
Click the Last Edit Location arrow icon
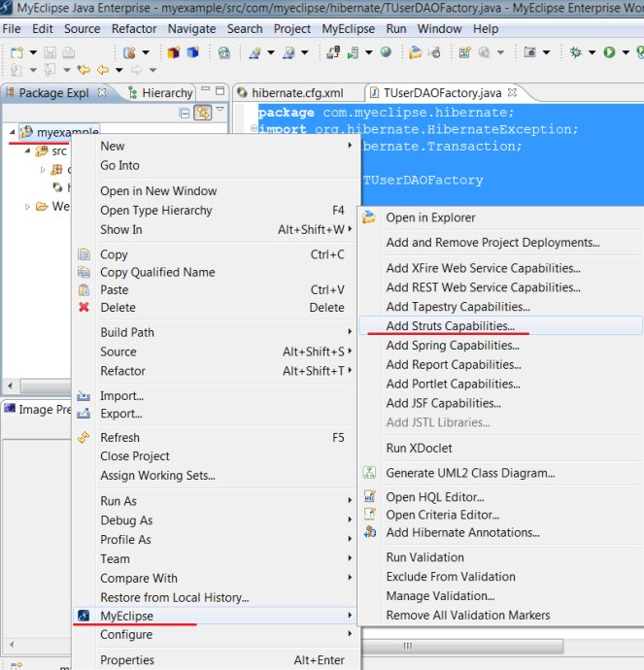pos(84,70)
